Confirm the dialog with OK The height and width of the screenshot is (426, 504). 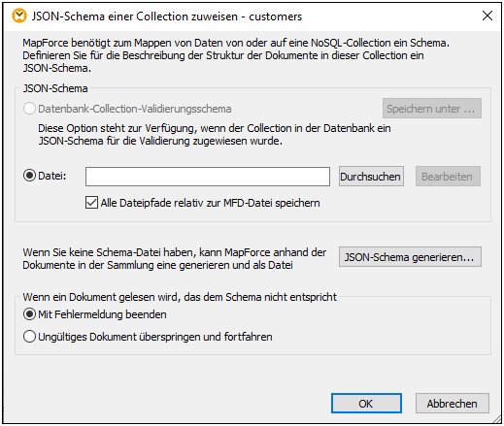[x=366, y=404]
